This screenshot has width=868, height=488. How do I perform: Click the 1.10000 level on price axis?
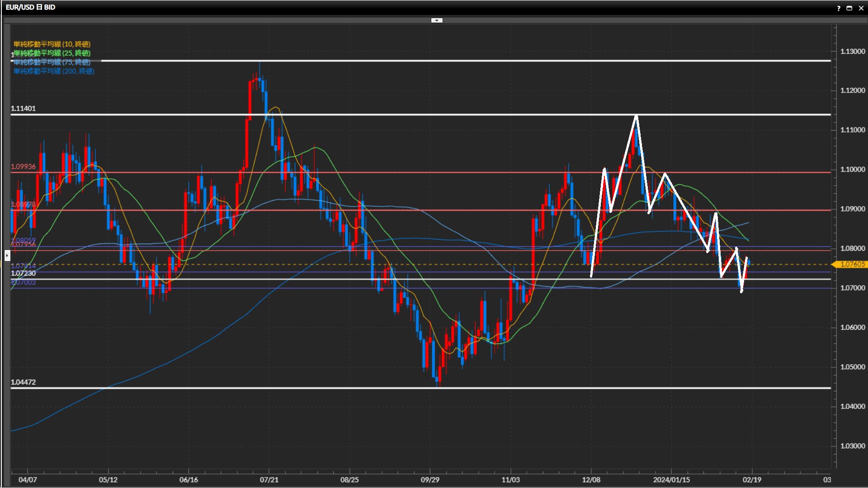click(x=852, y=169)
